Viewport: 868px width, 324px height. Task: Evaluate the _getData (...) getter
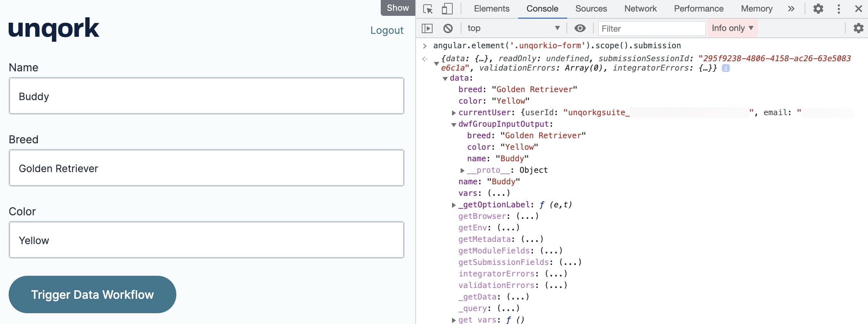(517, 297)
